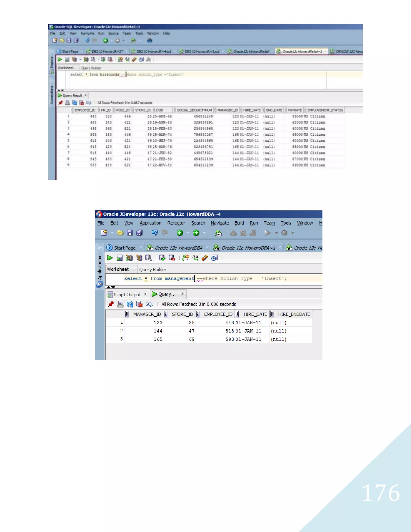411x532 pixels.
Task: Click Rollback icon in JDeveloper worksheet toolbar
Action: click(172, 258)
